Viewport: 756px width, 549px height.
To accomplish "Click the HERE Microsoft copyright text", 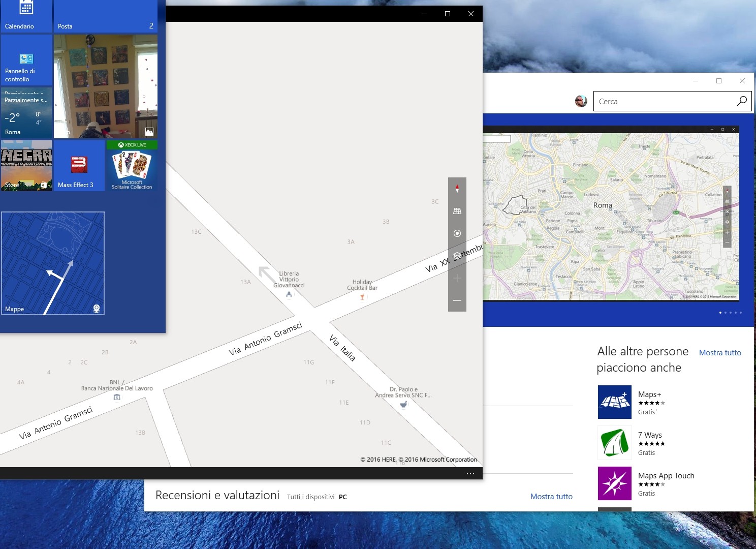I will pos(419,460).
